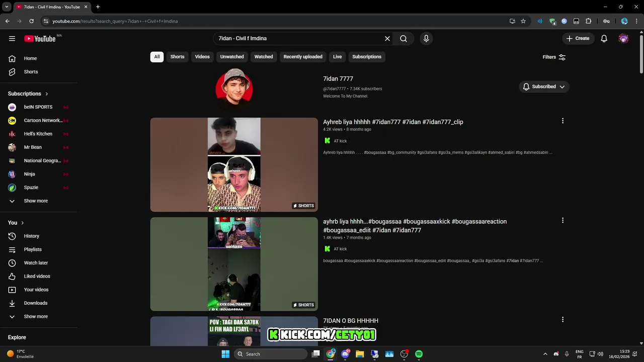Open more options for 'ayhrb liya hhhh...#bougassaa'
The image size is (644, 362).
point(562,220)
